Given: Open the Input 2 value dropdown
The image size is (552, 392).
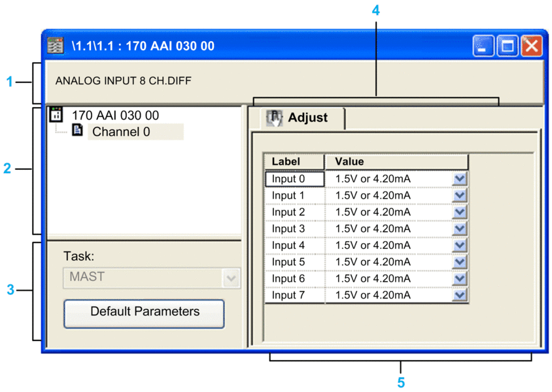Looking at the screenshot, I should point(459,212).
